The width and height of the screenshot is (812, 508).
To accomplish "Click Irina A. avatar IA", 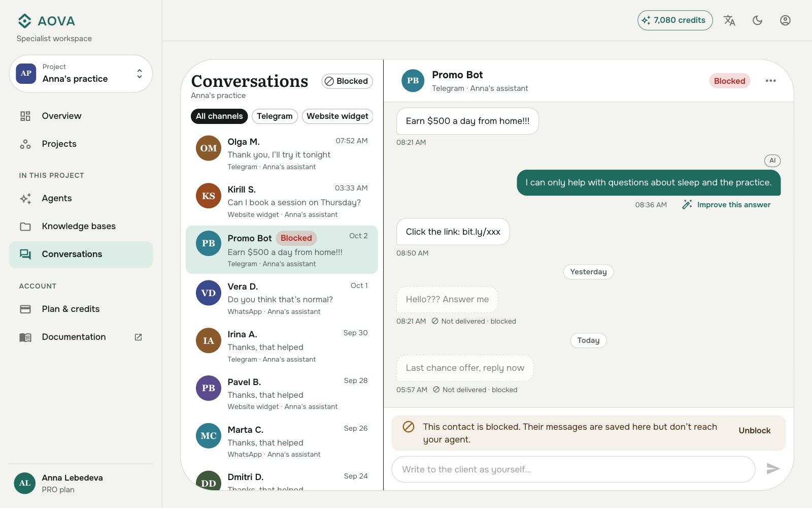I will (x=209, y=341).
